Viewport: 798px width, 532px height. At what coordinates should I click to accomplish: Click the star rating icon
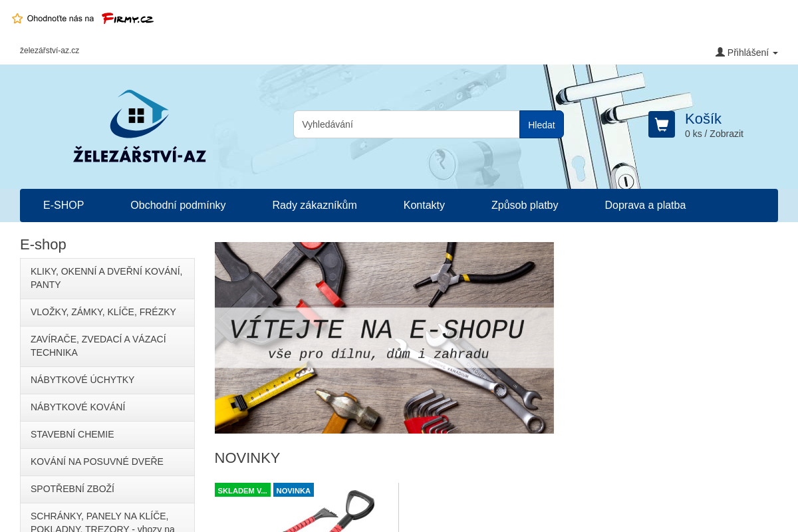tap(17, 19)
